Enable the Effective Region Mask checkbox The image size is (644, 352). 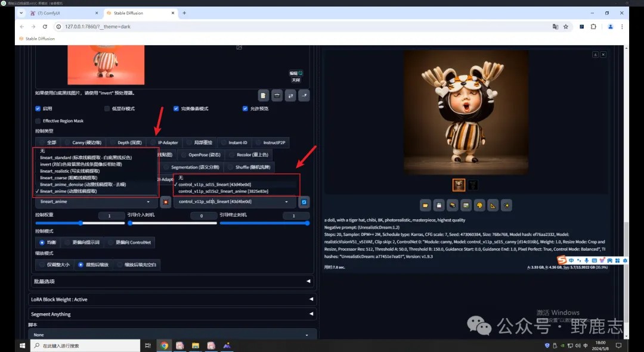pyautogui.click(x=38, y=121)
